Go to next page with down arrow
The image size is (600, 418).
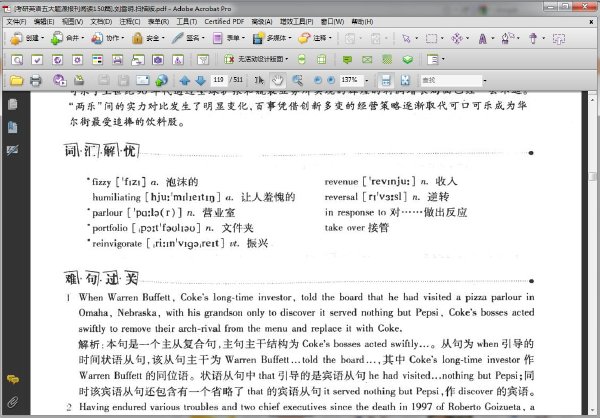tap(201, 80)
